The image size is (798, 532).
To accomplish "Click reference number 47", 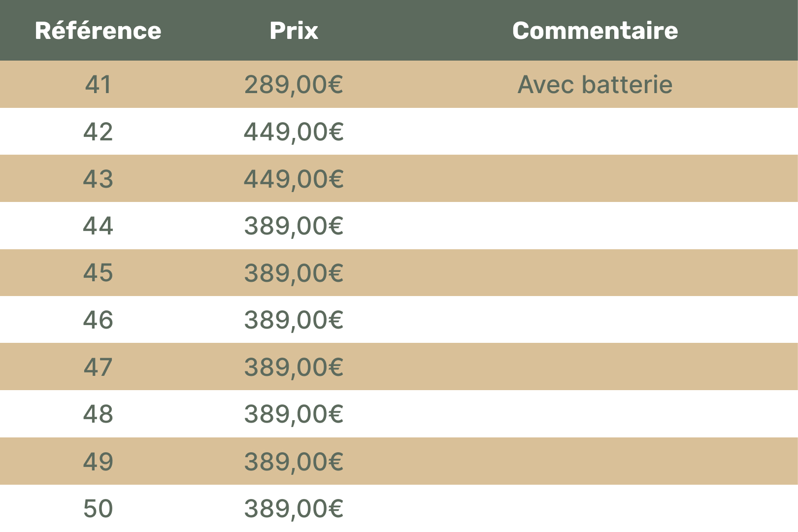I will point(98,367).
